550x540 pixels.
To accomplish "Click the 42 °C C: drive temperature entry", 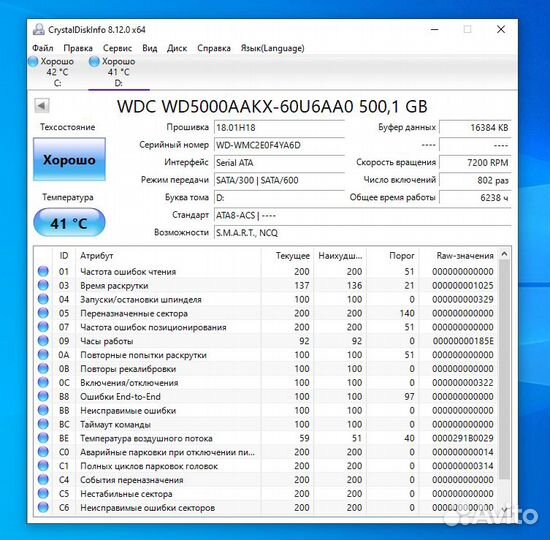I will tap(57, 72).
